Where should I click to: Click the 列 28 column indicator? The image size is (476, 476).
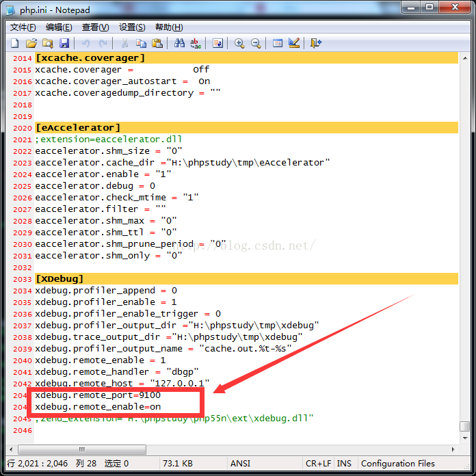86,464
